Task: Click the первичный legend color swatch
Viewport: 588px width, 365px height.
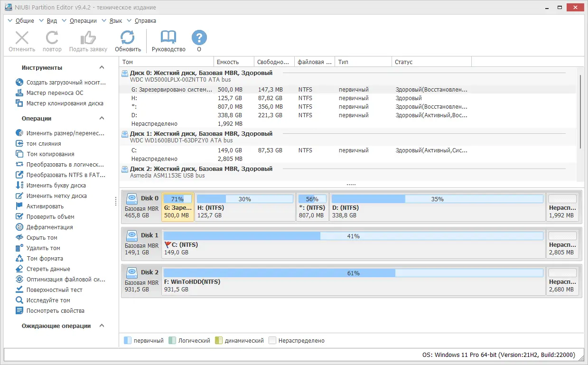Action: pyautogui.click(x=127, y=340)
